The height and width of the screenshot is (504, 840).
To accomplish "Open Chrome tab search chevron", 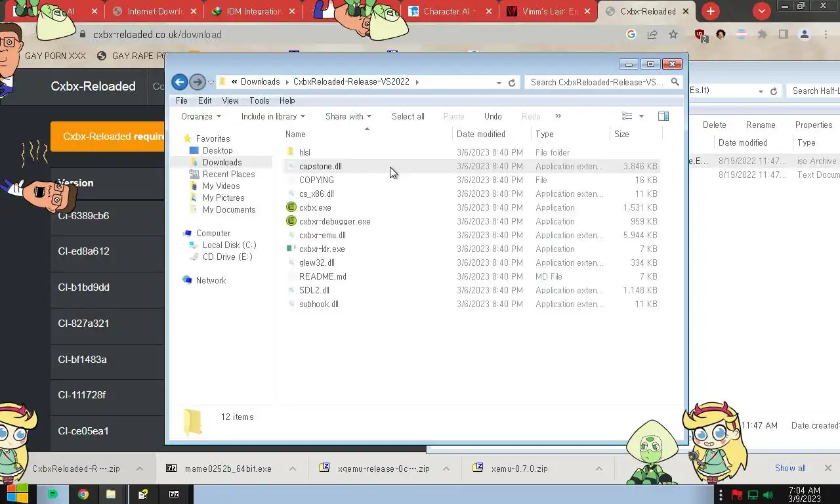I will point(761,11).
